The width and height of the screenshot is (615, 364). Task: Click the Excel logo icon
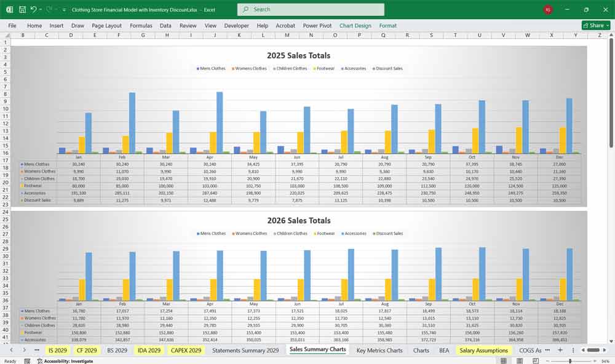coord(9,10)
